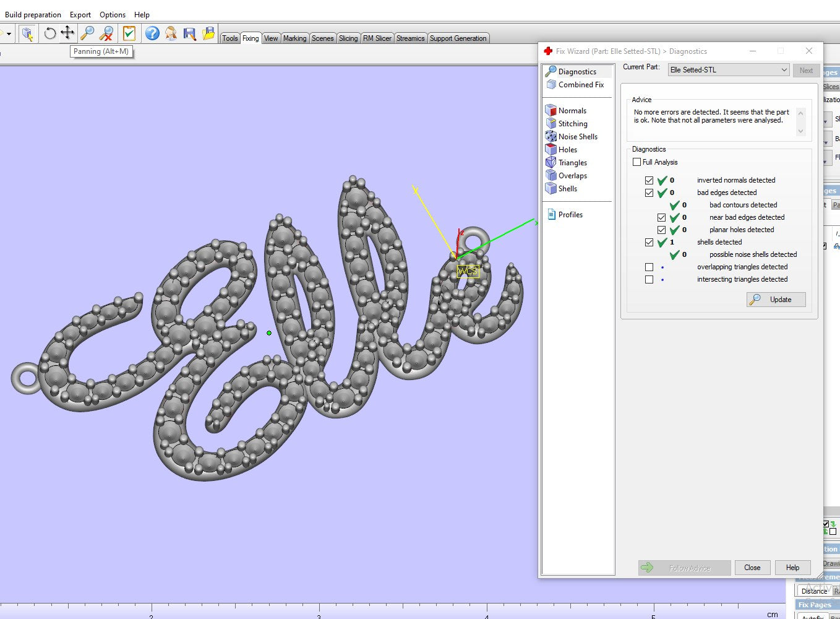Uncheck inverted normals detected checkbox
Screen dimensions: 840x619
coord(649,181)
